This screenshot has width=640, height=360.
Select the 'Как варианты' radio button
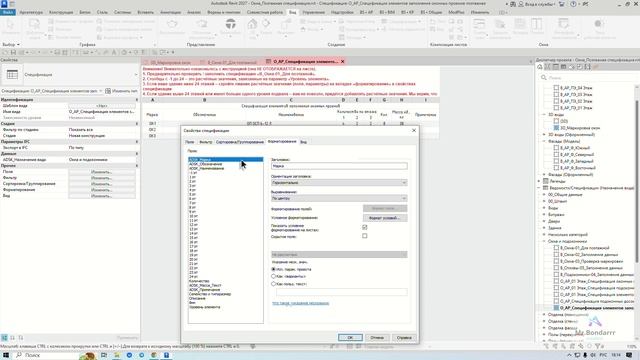(273, 276)
